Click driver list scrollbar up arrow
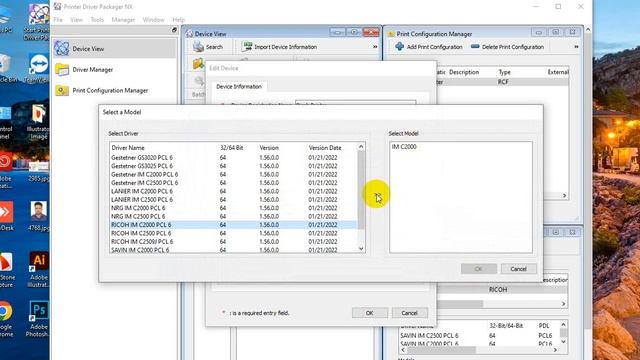 [x=361, y=147]
